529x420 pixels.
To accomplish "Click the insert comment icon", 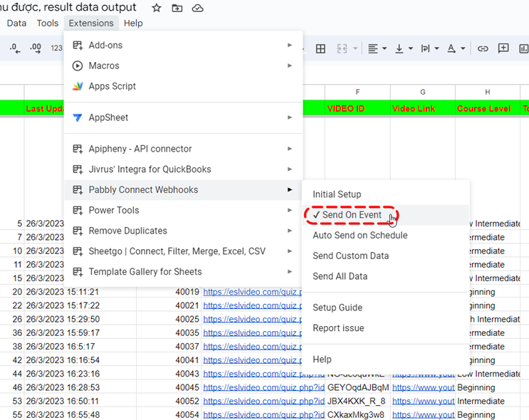I will [503, 48].
